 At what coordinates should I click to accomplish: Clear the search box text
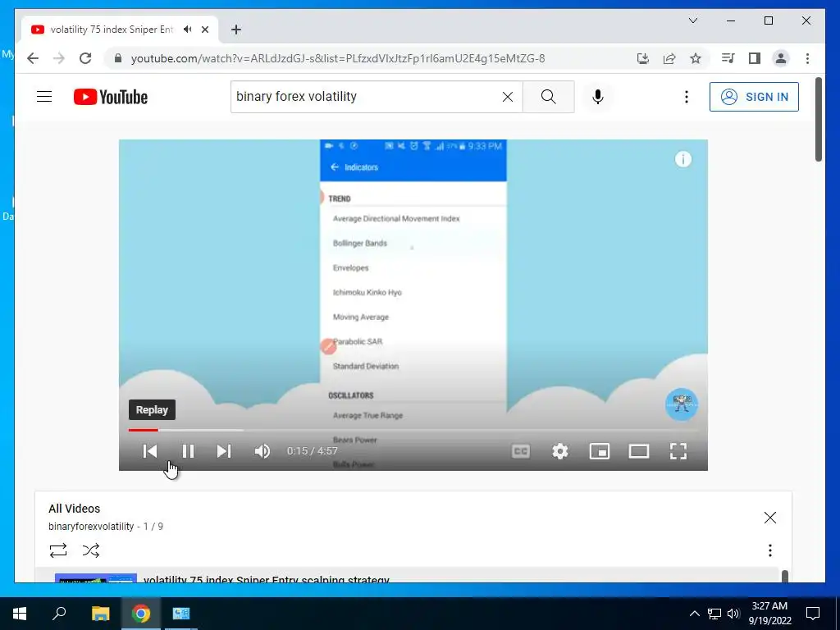507,97
